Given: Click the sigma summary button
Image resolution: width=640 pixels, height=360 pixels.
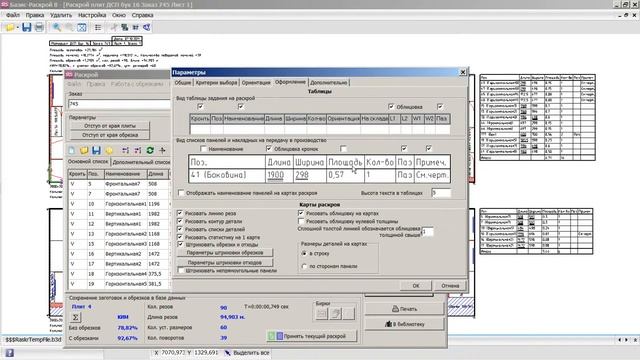Looking at the screenshot, I should [x=76, y=317].
